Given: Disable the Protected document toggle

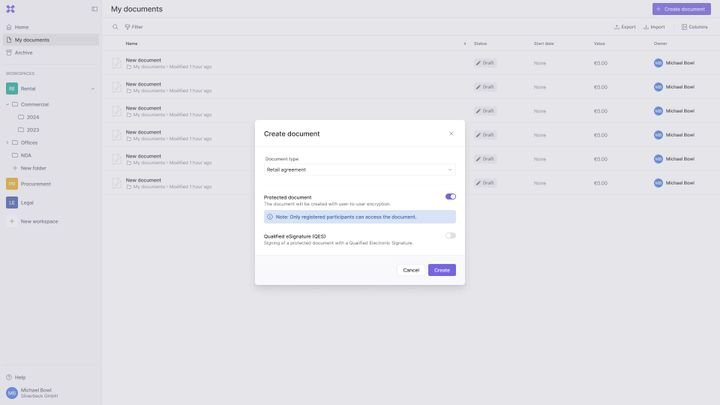Looking at the screenshot, I should (450, 197).
